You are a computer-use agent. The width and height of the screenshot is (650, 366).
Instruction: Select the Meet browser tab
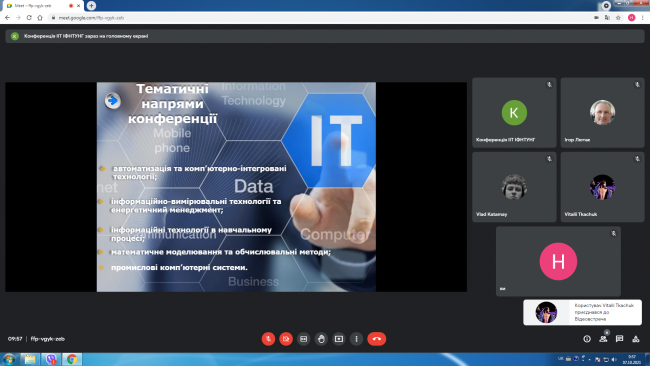point(42,6)
